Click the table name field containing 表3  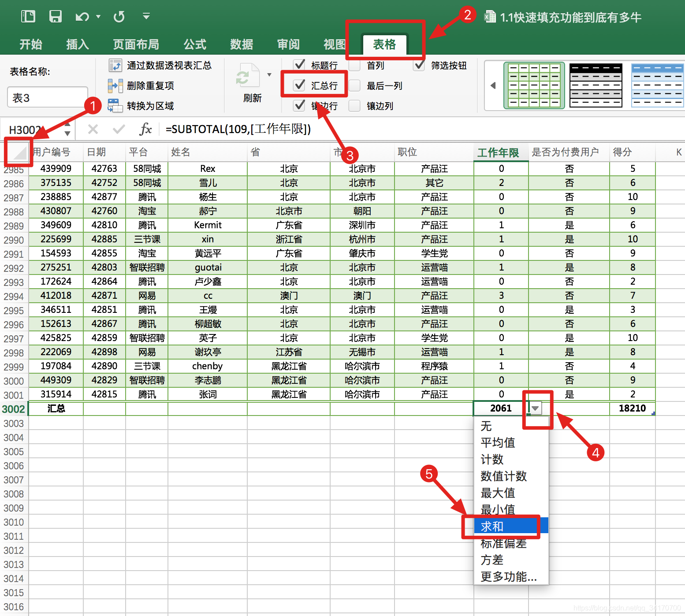click(x=48, y=97)
